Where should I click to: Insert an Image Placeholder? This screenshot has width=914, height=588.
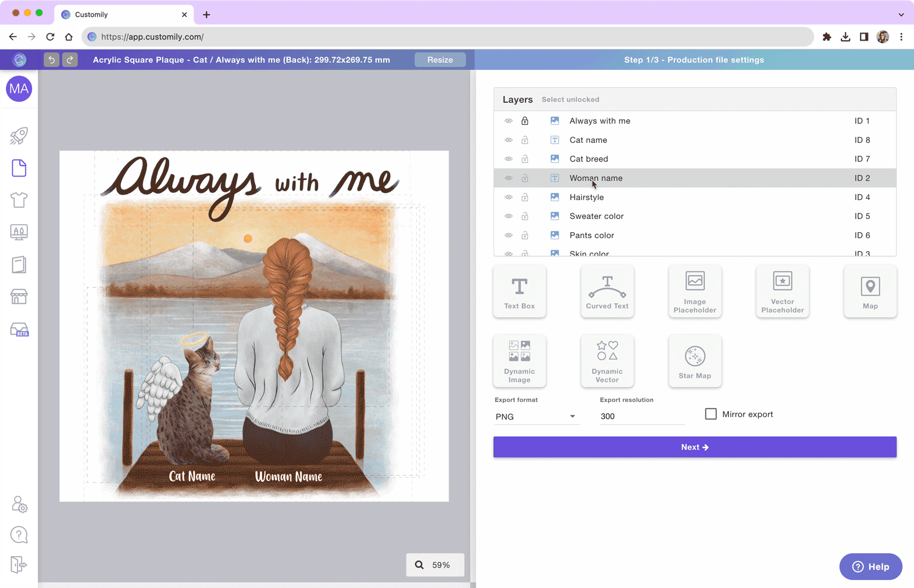(694, 291)
